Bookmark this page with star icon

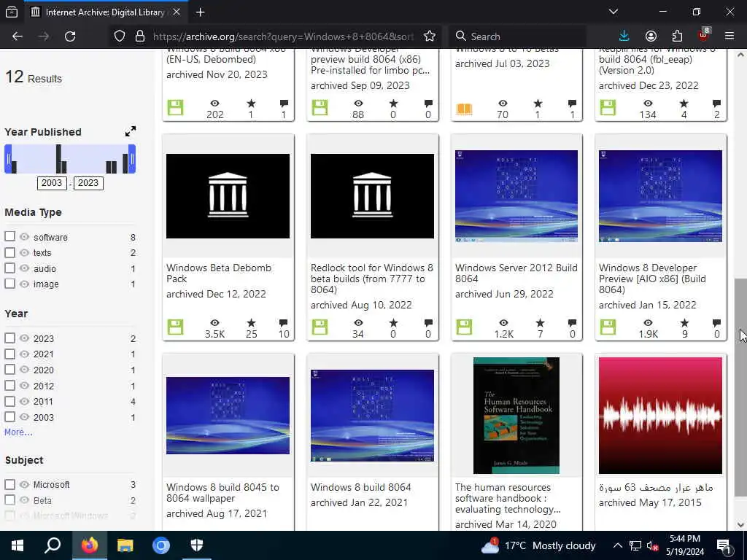(429, 36)
